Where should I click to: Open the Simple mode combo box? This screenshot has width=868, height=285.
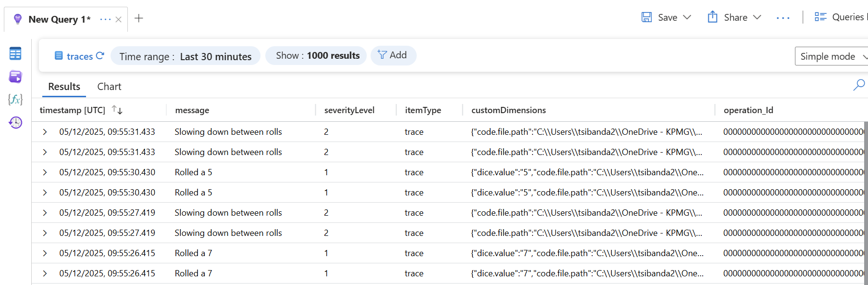tap(831, 56)
